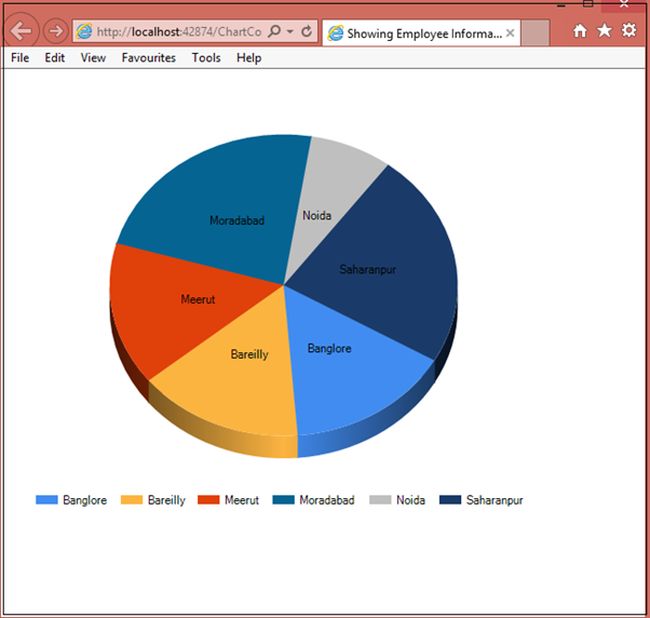Close the Showing Employee Information tab
Viewport: 650px width, 618px height.
tap(510, 33)
